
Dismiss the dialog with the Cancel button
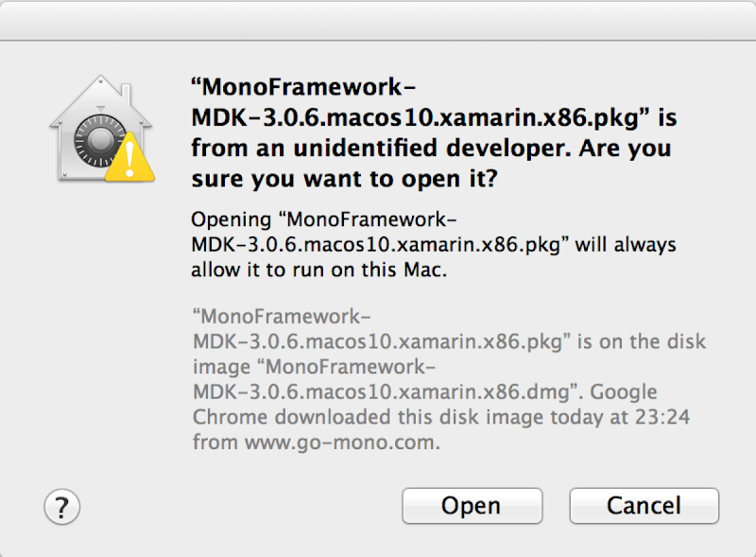coord(644,506)
